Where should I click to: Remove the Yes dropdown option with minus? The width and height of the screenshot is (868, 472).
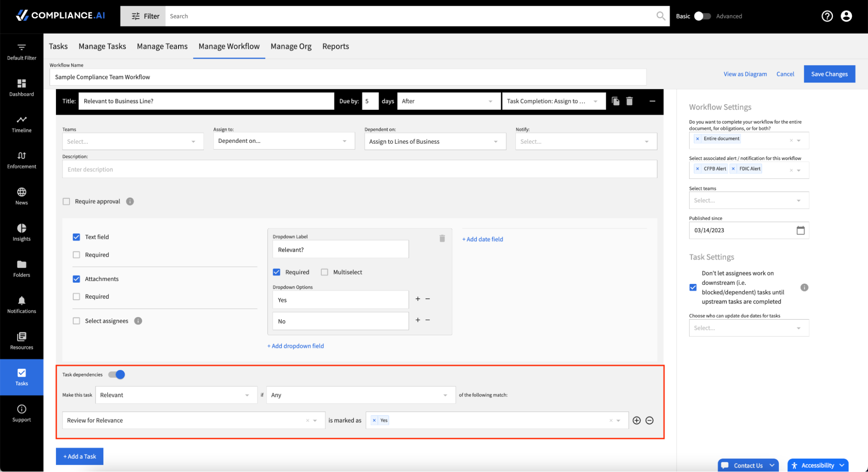(428, 299)
